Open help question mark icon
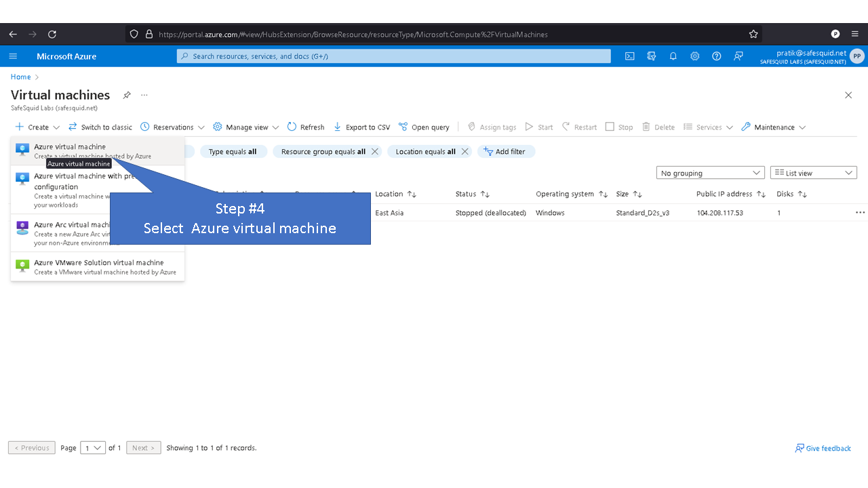Image resolution: width=868 pixels, height=488 pixels. click(717, 56)
